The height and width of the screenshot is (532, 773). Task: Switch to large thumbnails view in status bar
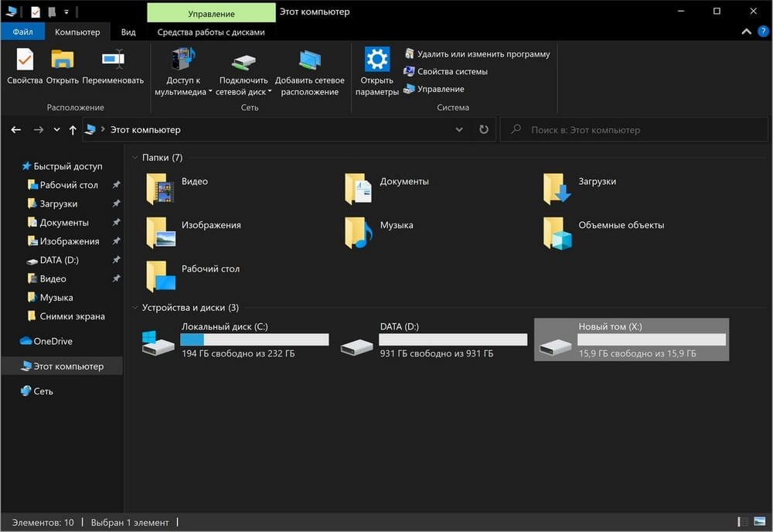[x=760, y=523]
